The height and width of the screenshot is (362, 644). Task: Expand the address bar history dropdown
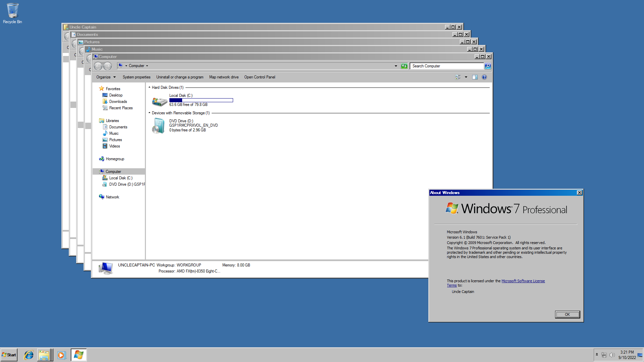pos(395,66)
